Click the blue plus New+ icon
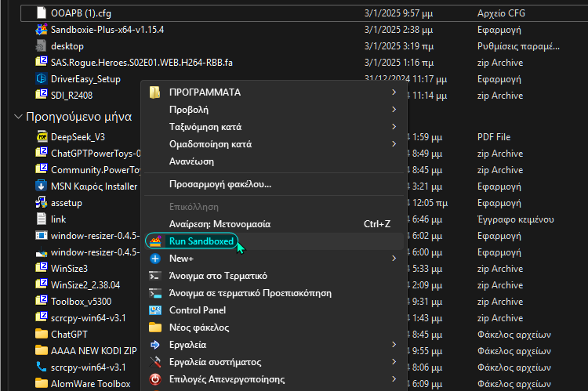Screen dimensions: 588x391 coord(155,259)
